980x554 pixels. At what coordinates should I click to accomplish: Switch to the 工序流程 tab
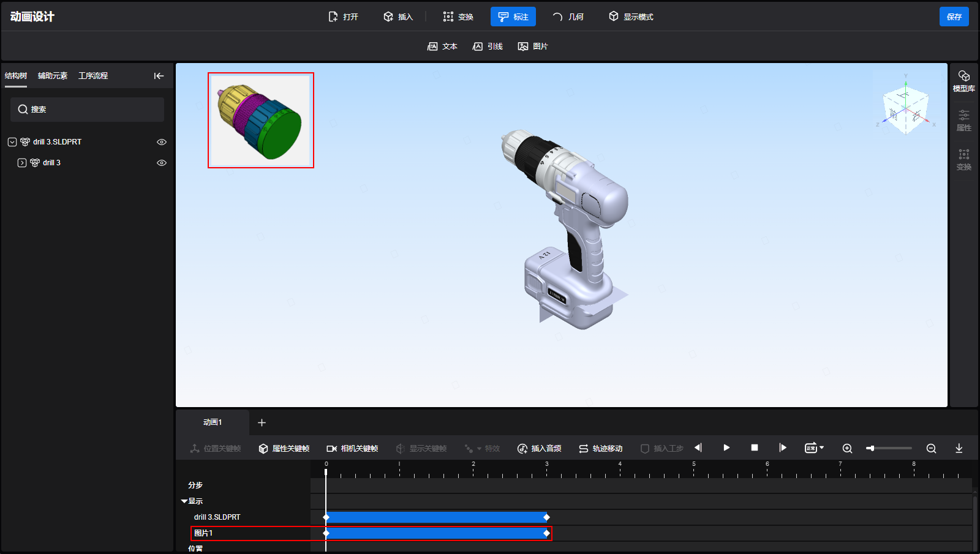[93, 76]
